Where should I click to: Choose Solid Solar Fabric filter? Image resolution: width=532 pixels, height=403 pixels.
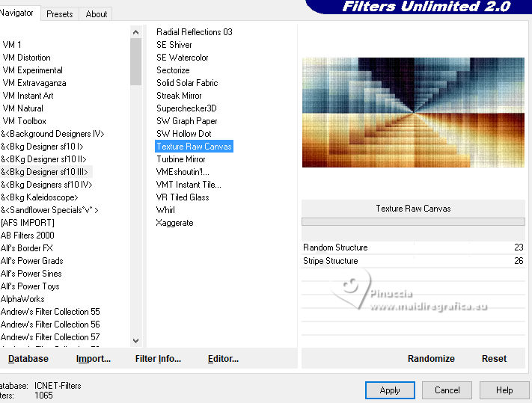(x=187, y=83)
